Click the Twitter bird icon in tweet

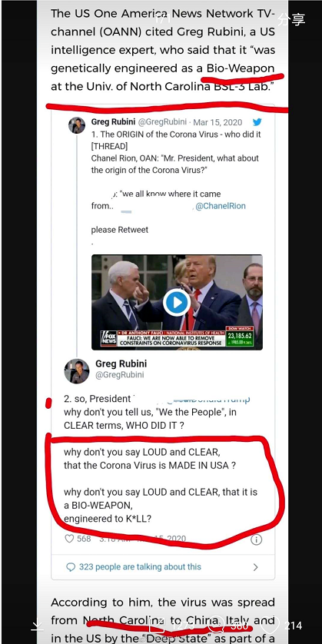[x=257, y=122]
